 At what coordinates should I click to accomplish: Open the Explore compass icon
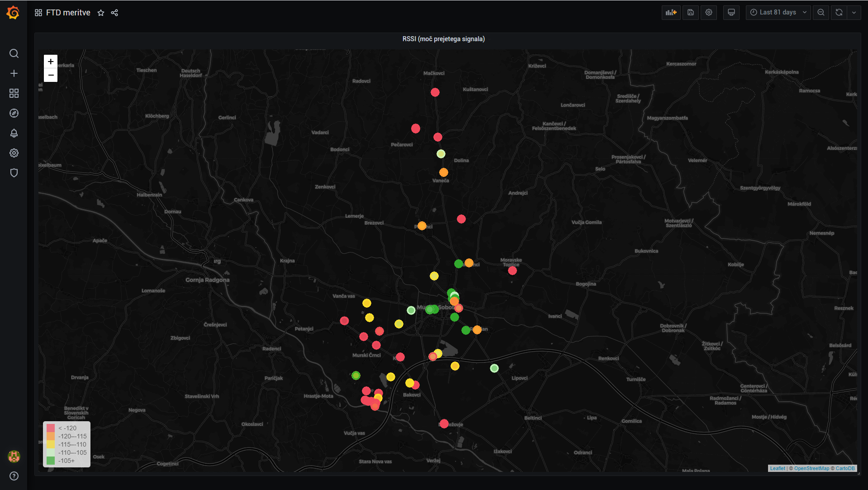tap(14, 113)
